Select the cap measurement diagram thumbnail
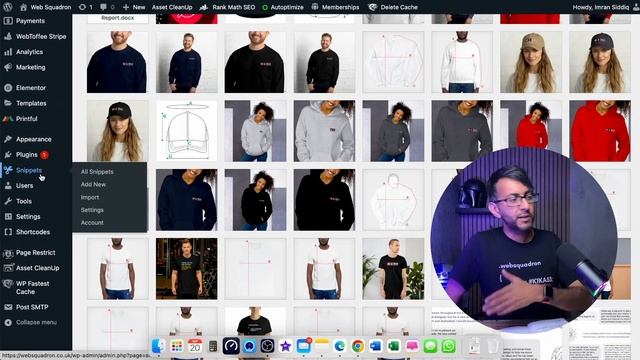This screenshot has height=360, width=640. coord(187,131)
